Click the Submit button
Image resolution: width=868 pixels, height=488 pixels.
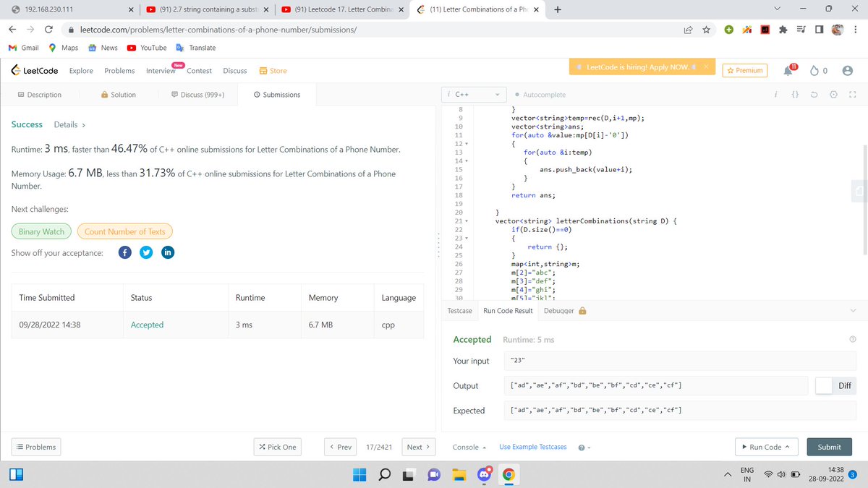point(829,447)
